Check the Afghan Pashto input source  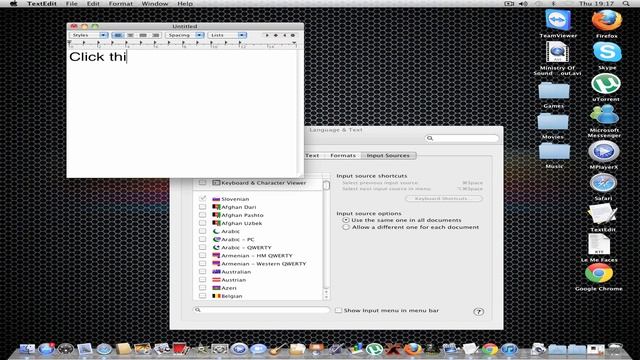(x=202, y=215)
